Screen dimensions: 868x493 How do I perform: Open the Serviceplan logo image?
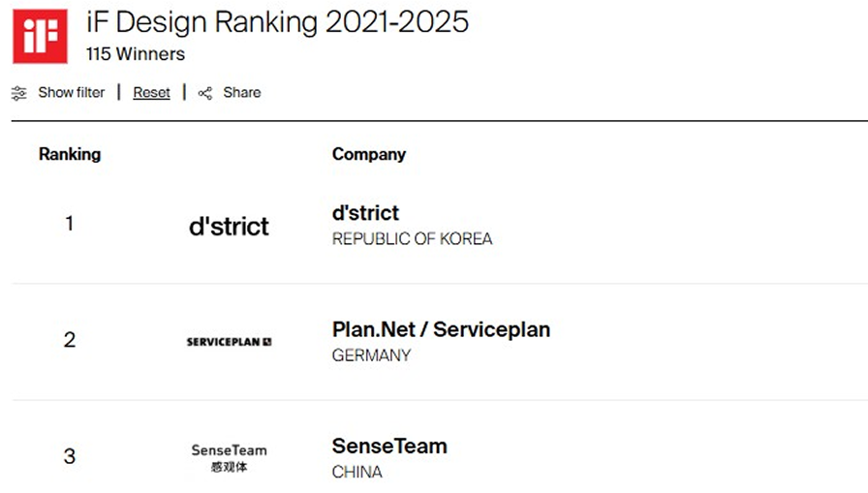[229, 342]
